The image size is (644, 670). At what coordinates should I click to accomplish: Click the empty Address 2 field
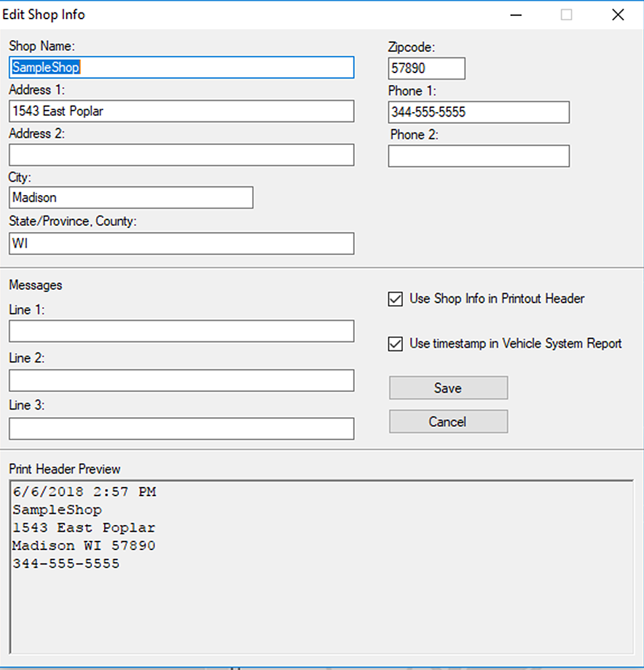pyautogui.click(x=181, y=155)
